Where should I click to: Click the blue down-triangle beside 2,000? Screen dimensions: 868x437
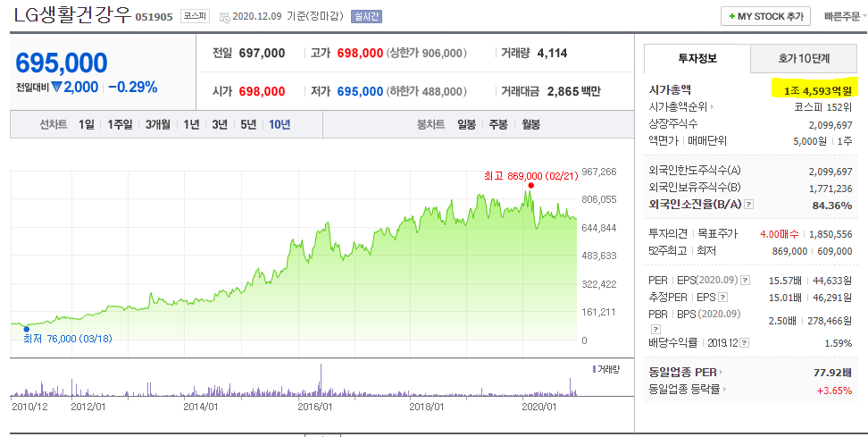tap(56, 88)
